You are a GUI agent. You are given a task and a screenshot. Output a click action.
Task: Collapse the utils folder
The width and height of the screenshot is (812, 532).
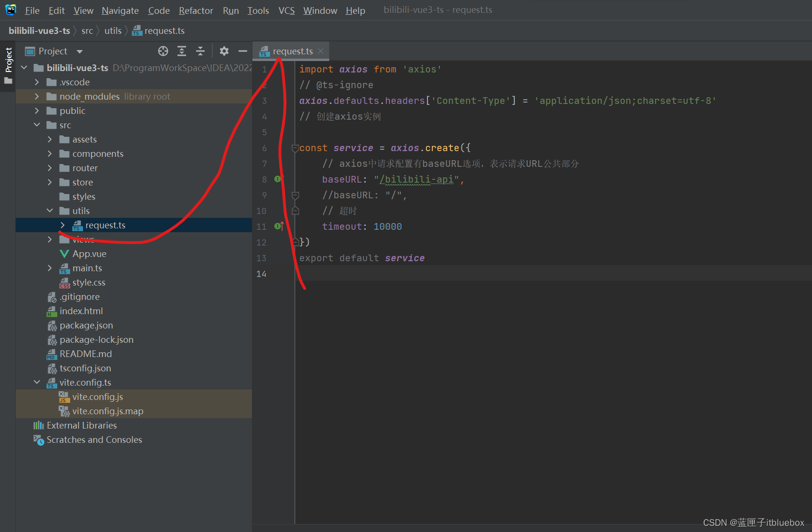point(50,211)
